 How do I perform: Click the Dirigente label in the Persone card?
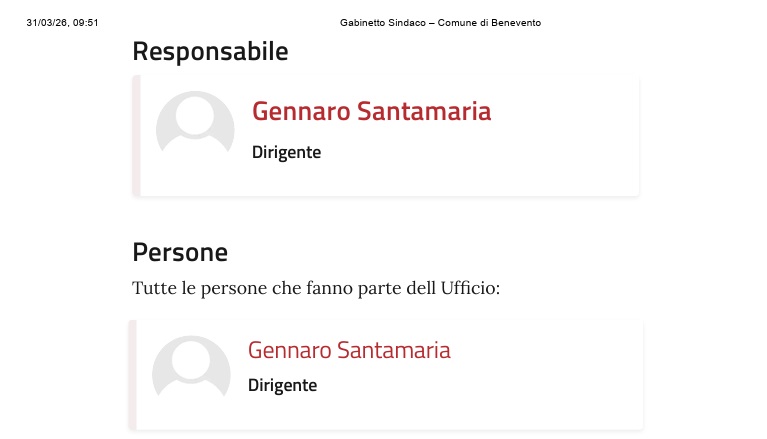click(x=282, y=385)
